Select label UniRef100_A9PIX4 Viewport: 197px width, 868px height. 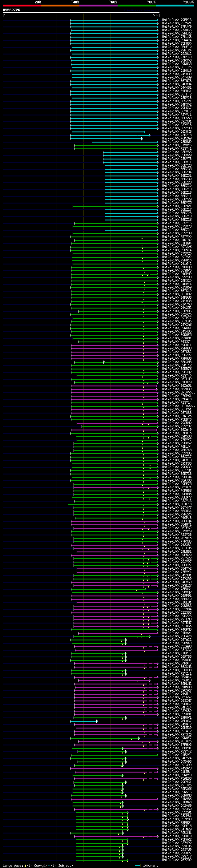click(176, 50)
